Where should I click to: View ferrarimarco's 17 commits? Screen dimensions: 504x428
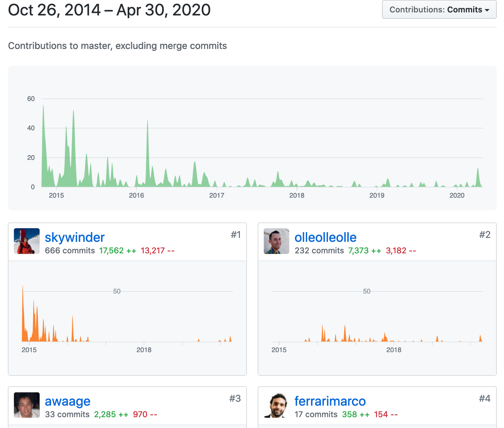pyautogui.click(x=316, y=414)
